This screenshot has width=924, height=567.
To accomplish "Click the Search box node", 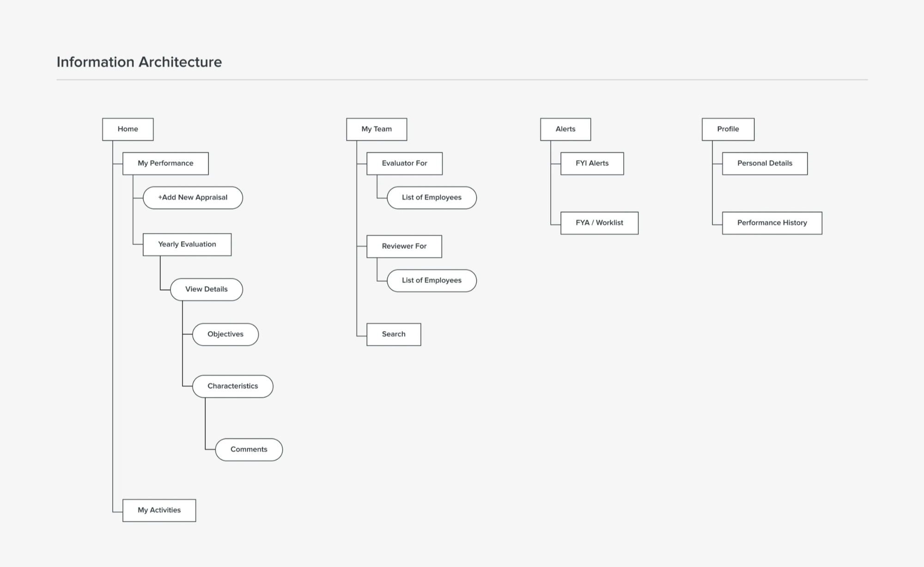I will tap(394, 335).
